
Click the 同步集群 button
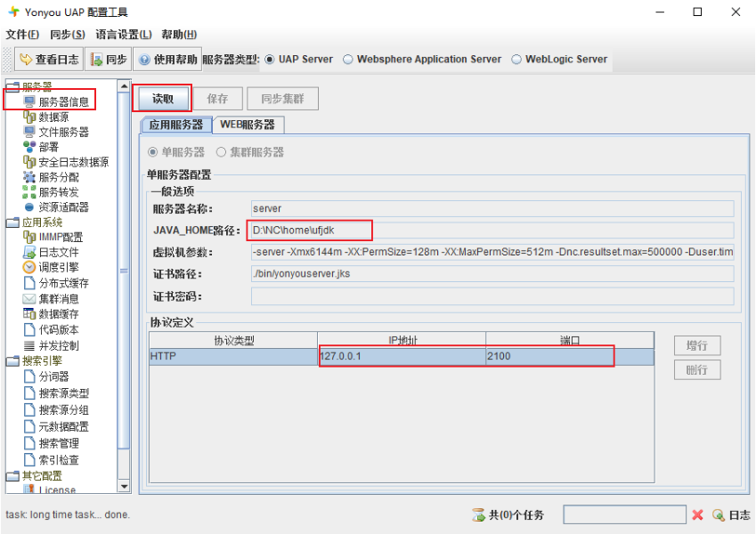282,99
